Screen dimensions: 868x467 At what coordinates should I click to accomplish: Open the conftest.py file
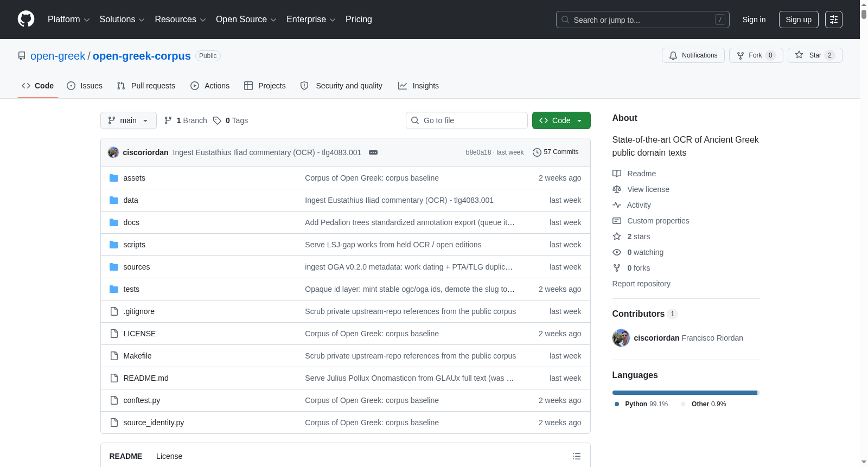142,400
